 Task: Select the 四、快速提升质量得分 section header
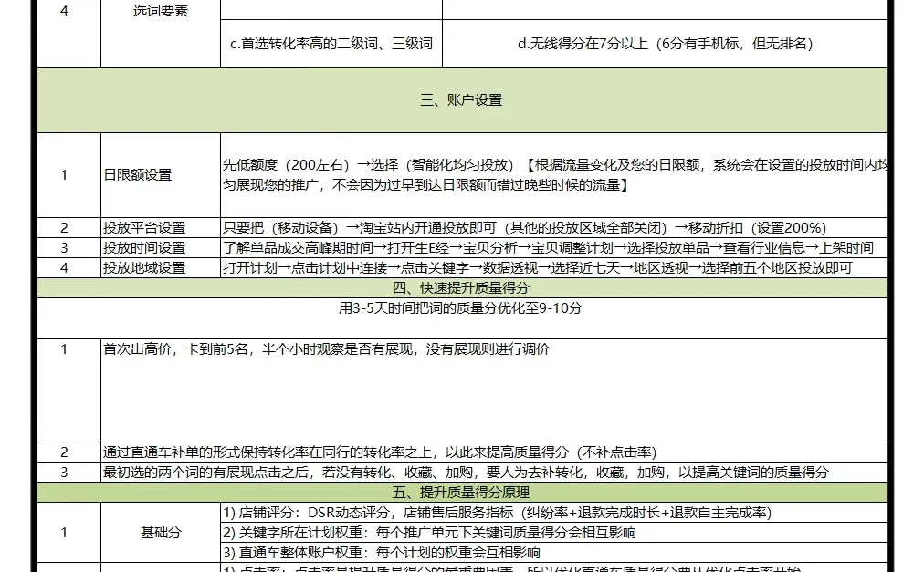(462, 286)
